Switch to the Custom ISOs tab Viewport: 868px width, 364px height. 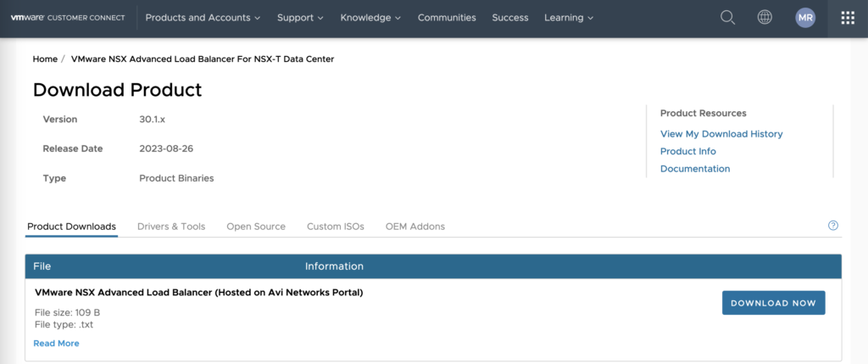[x=336, y=227]
